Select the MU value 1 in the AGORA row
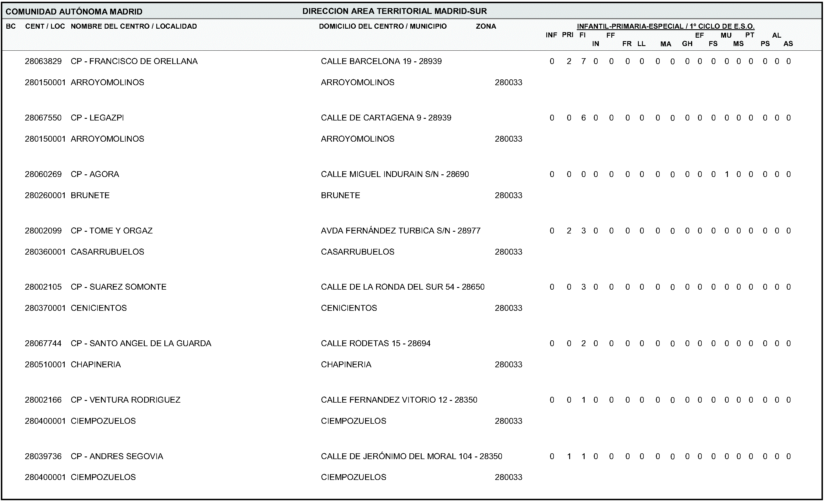The height and width of the screenshot is (504, 827). point(727,174)
